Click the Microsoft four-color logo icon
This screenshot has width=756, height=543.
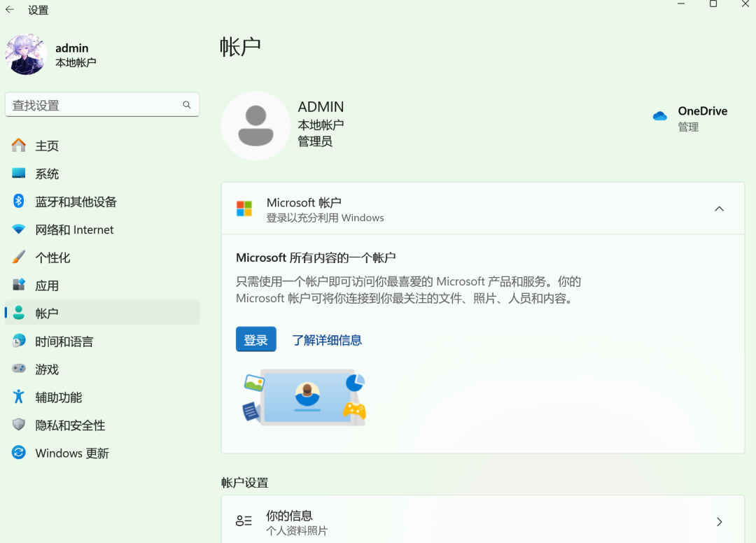pos(244,209)
